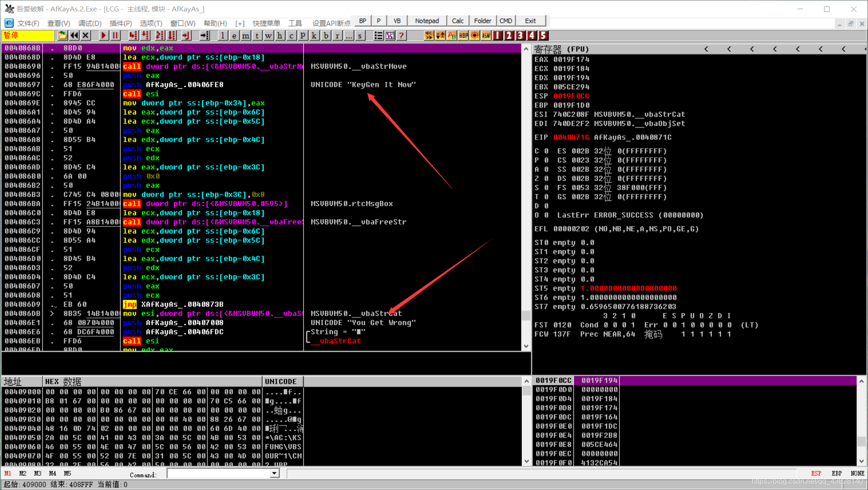Image resolution: width=868 pixels, height=490 pixels.
Task: Click the step over icon
Action: click(x=145, y=36)
